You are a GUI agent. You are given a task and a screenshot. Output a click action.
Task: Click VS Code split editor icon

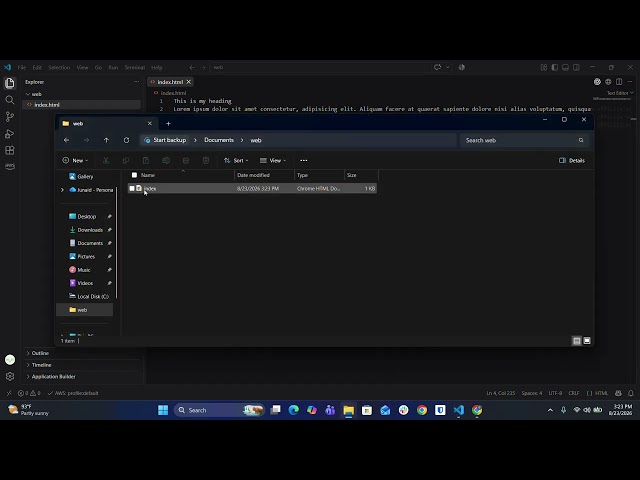click(619, 82)
